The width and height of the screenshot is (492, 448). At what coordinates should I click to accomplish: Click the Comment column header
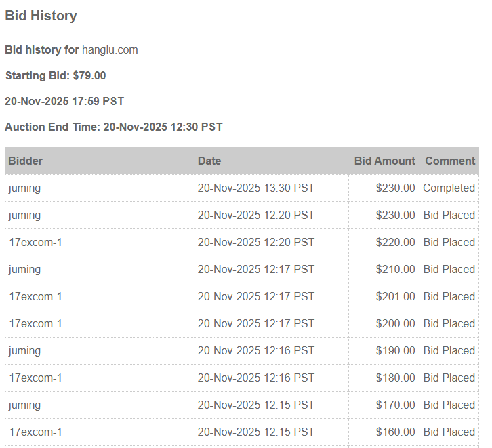pos(450,161)
